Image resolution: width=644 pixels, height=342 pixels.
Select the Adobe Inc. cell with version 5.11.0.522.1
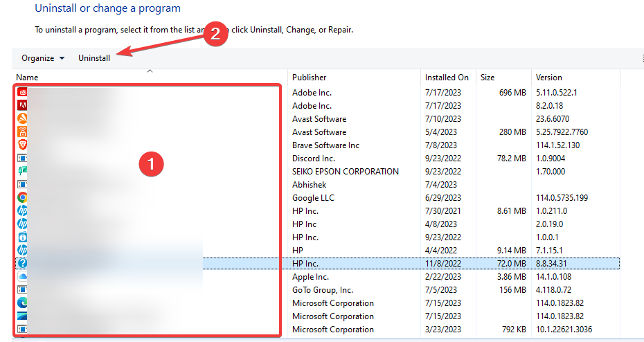[x=312, y=92]
